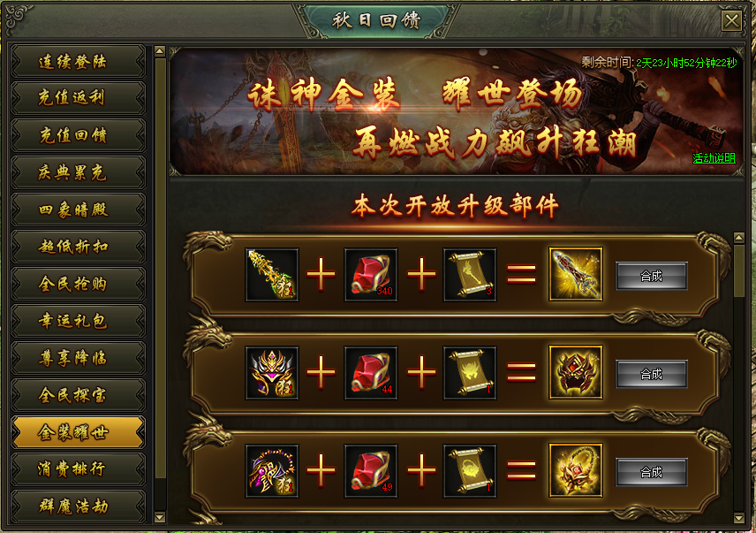Open the 充值返利 tab
Viewport: 756px width, 533px height.
(x=78, y=98)
